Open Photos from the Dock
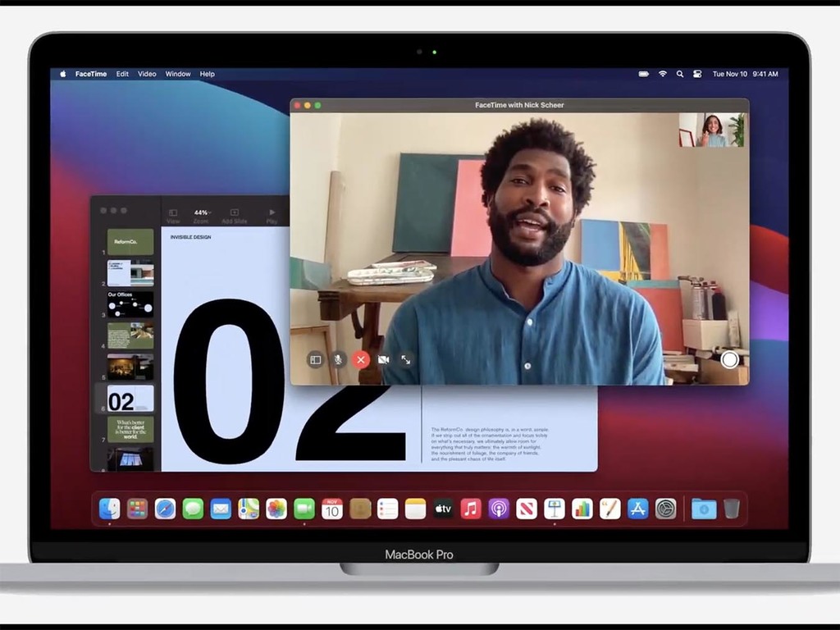The height and width of the screenshot is (630, 840). click(276, 509)
